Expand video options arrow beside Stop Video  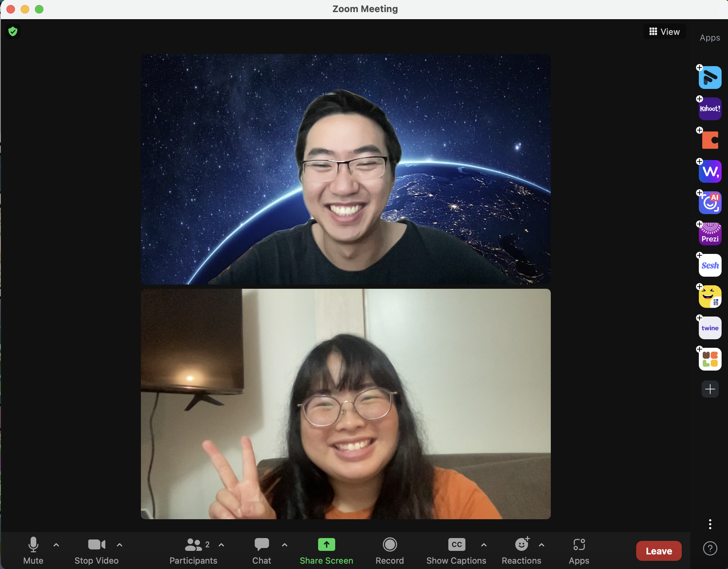pos(120,545)
